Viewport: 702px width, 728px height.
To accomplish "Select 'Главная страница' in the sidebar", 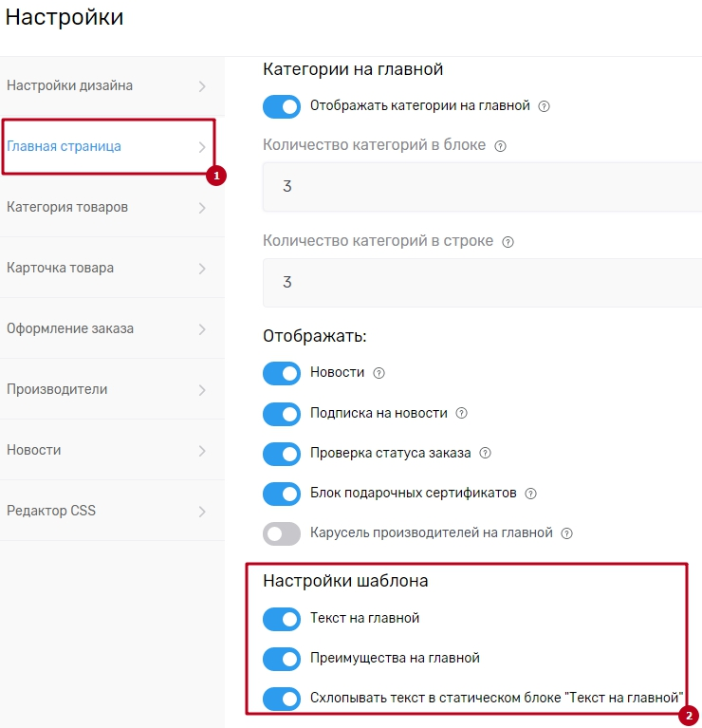I will 64,146.
